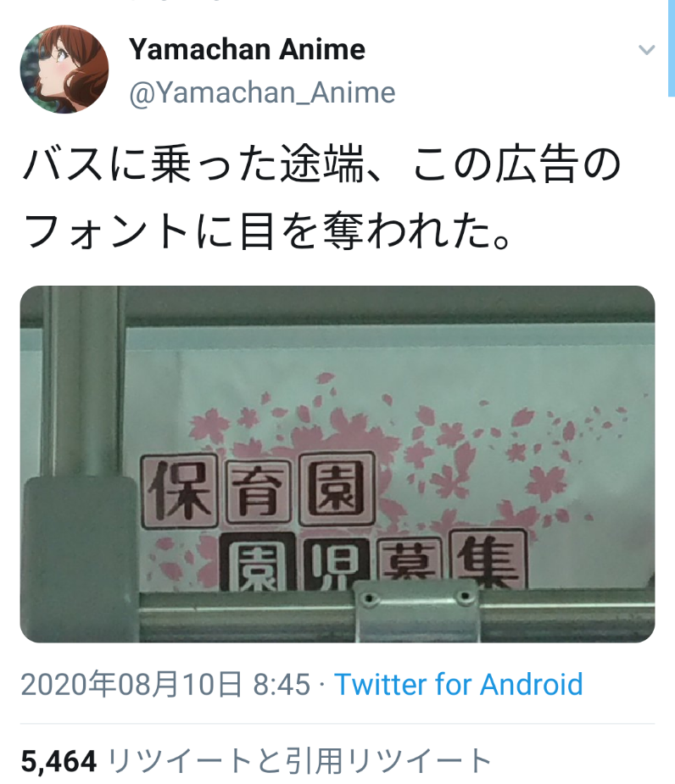Expand the tweet options chevron
Image resolution: width=675 pixels, height=784 pixels.
646,49
